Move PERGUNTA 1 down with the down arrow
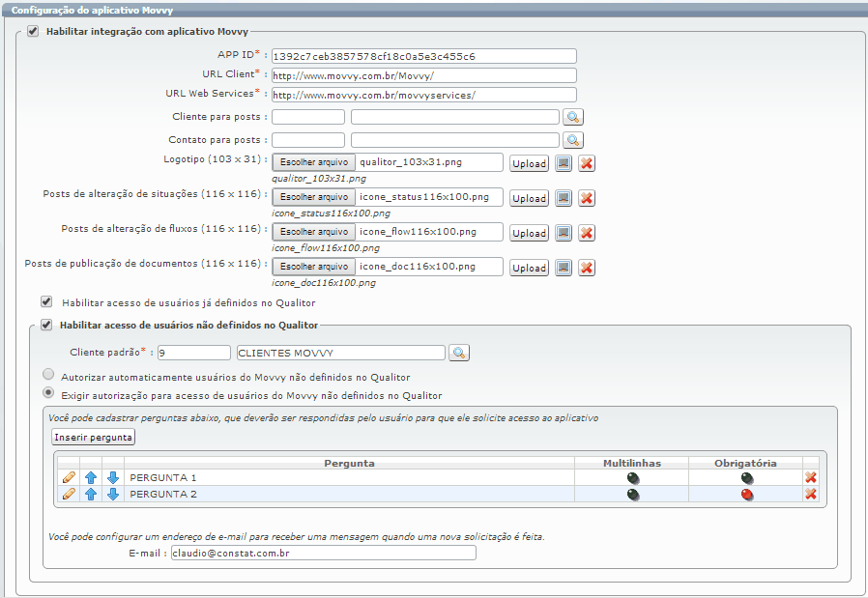This screenshot has width=868, height=598. coord(113,477)
